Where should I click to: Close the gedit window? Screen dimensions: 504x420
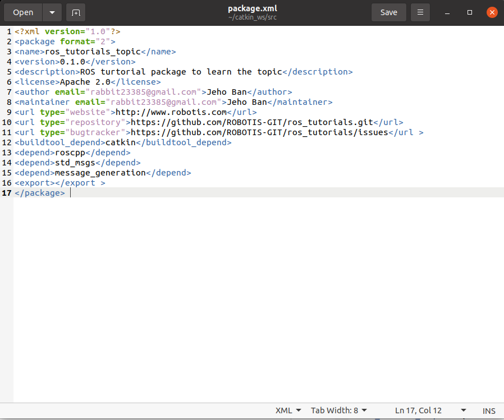[x=492, y=12]
